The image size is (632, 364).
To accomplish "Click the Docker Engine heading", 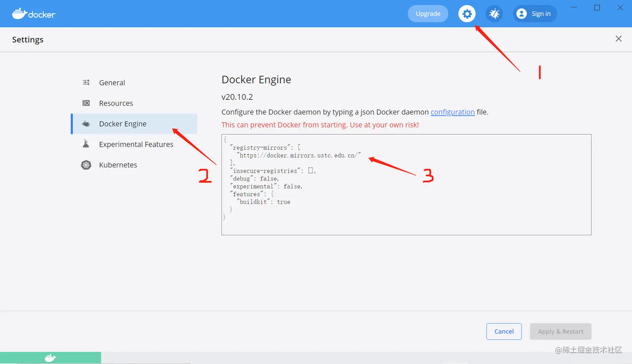I will click(256, 79).
